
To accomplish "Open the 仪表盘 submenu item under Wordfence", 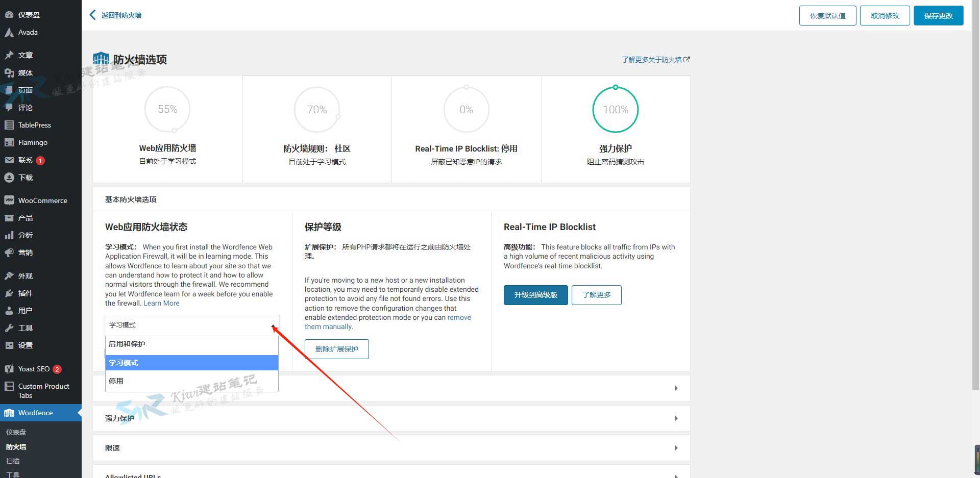I will 16,432.
